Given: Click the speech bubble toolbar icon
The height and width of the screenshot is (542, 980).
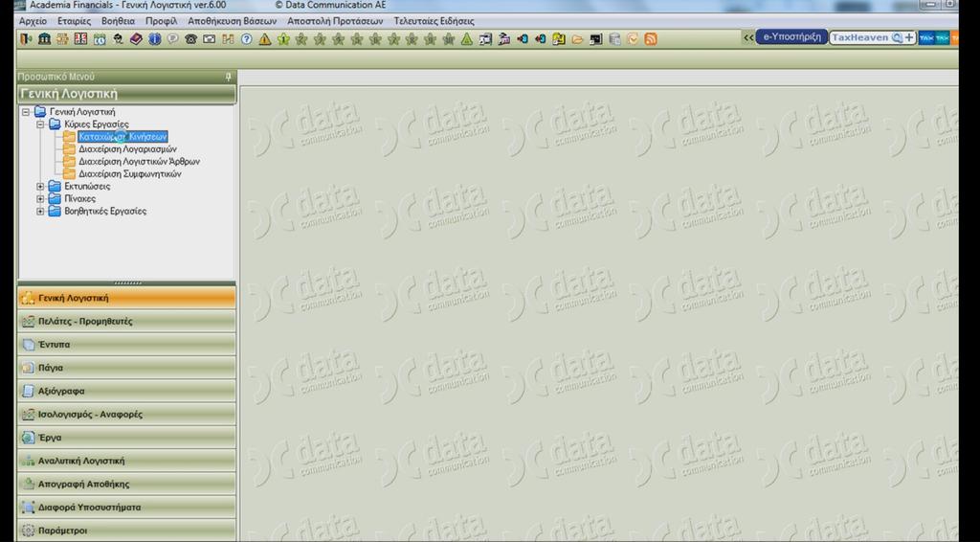Looking at the screenshot, I should (x=172, y=38).
